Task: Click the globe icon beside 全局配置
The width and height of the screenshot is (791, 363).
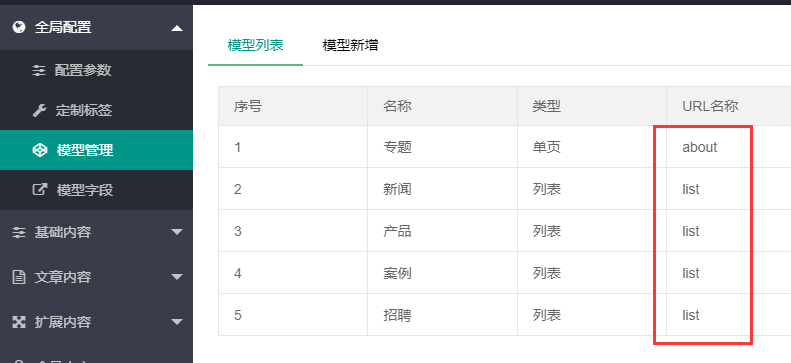Action: (x=19, y=27)
